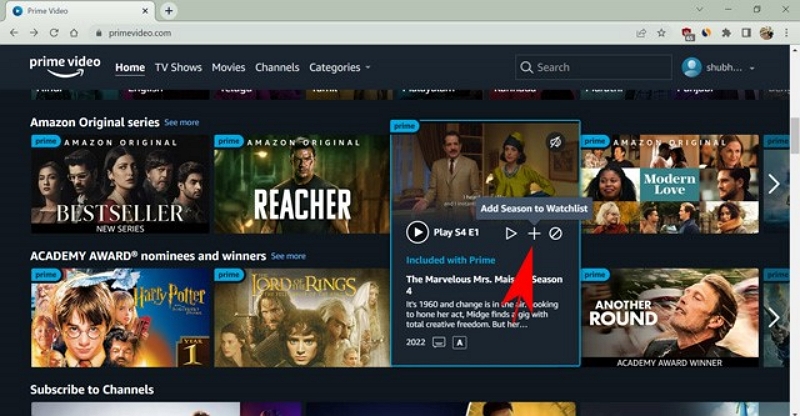Screen dimensions: 800x416
Task: Open See more for Academy Award nominees
Action: 288,256
